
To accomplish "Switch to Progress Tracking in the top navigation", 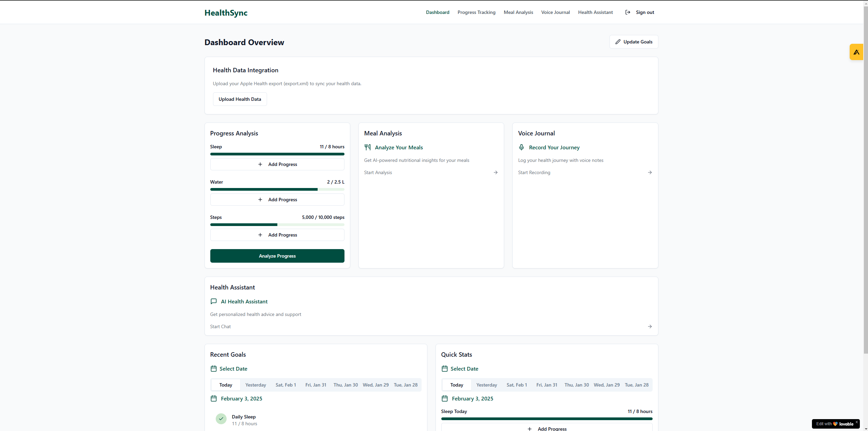I will (x=476, y=12).
